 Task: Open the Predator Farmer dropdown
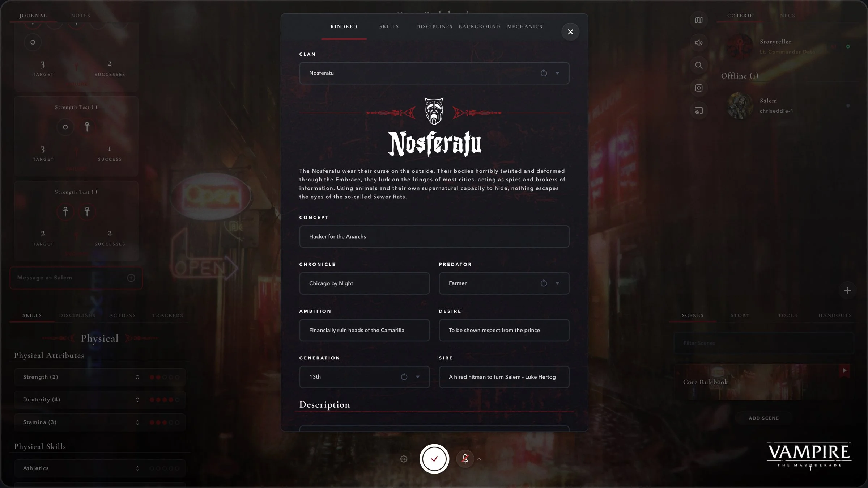pos(557,283)
